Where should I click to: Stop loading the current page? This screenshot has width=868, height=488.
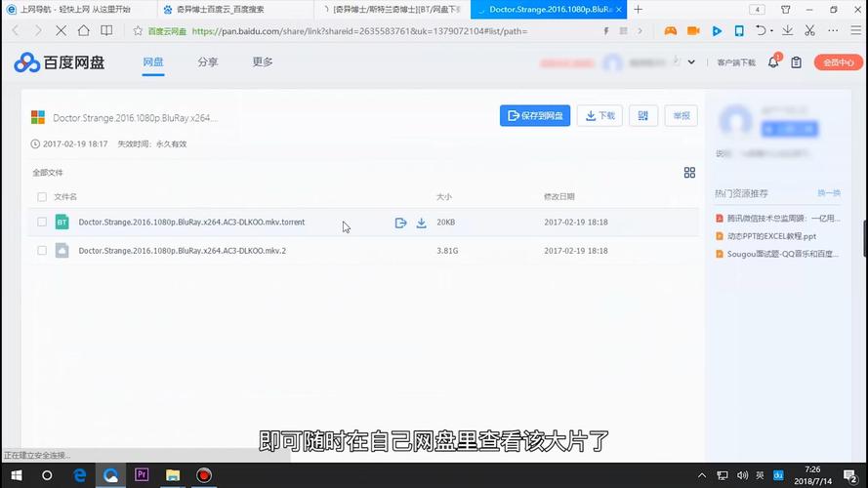[61, 31]
